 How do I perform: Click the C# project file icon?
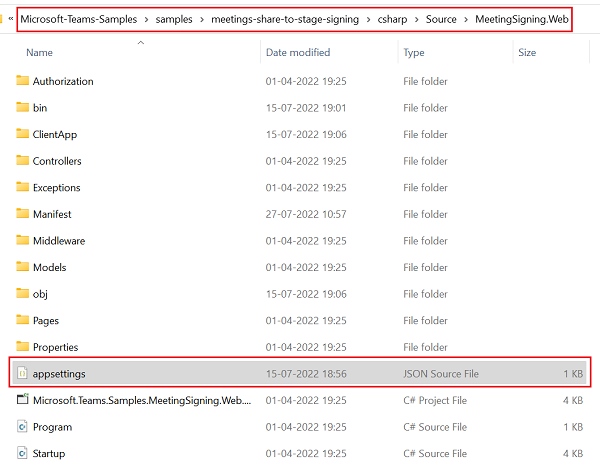(23, 399)
